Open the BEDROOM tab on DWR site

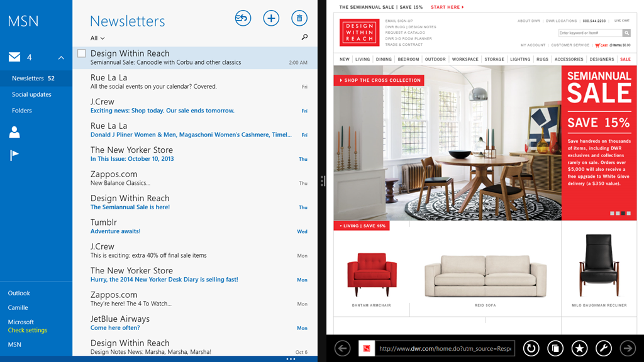pos(408,59)
